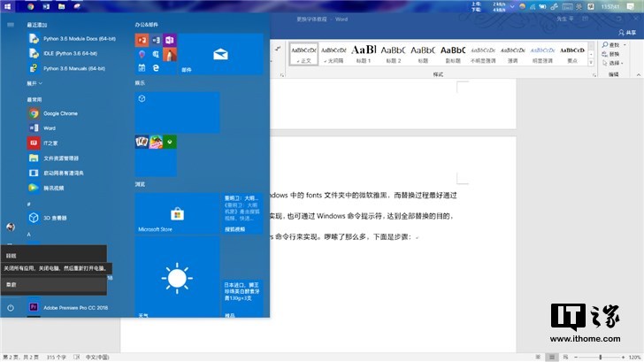This screenshot has width=644, height=362.
Task: Open the green Xbox tile
Action: (170, 142)
